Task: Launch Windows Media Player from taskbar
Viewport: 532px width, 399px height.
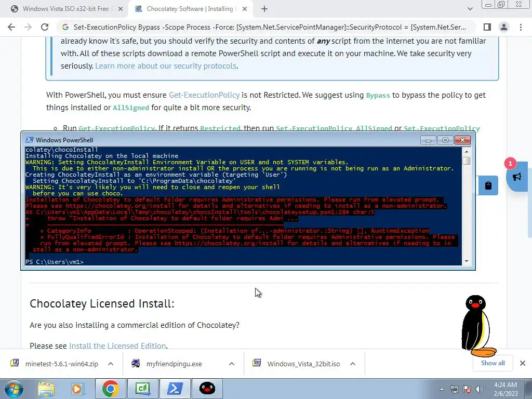Action: 77,389
